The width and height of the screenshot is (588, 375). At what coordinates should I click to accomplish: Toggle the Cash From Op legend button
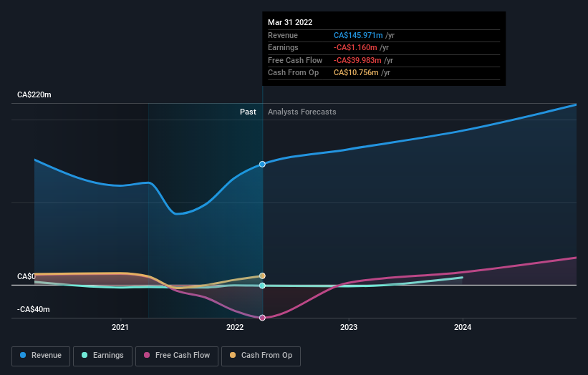pyautogui.click(x=261, y=356)
